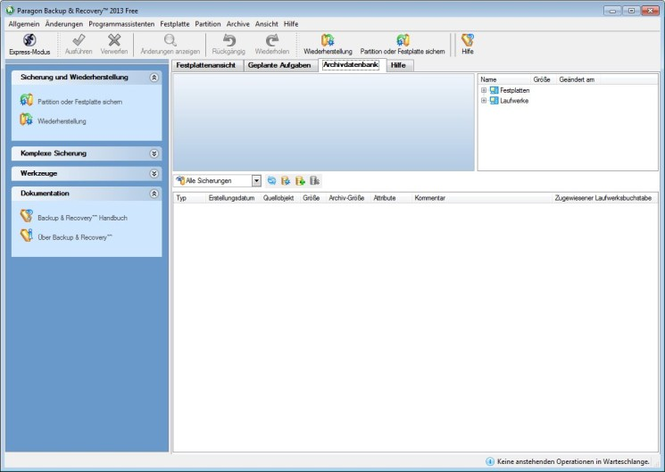The width and height of the screenshot is (665, 472).
Task: Click the add archive icon with green plus
Action: pyautogui.click(x=300, y=181)
